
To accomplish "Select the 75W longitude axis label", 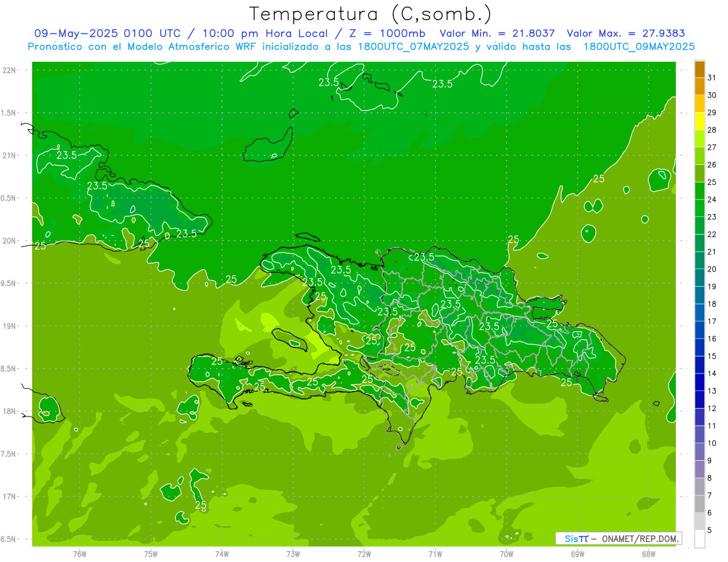I will (x=151, y=554).
